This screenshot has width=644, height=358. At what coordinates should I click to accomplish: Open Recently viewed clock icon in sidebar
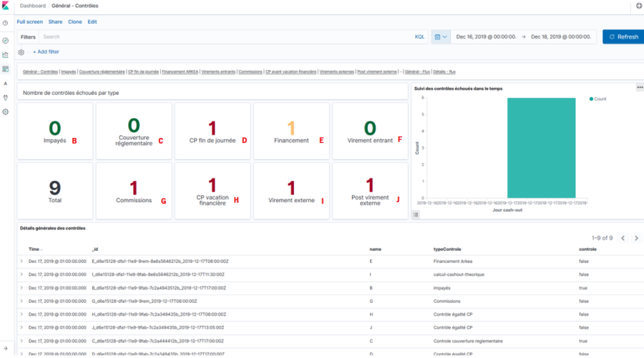point(6,23)
